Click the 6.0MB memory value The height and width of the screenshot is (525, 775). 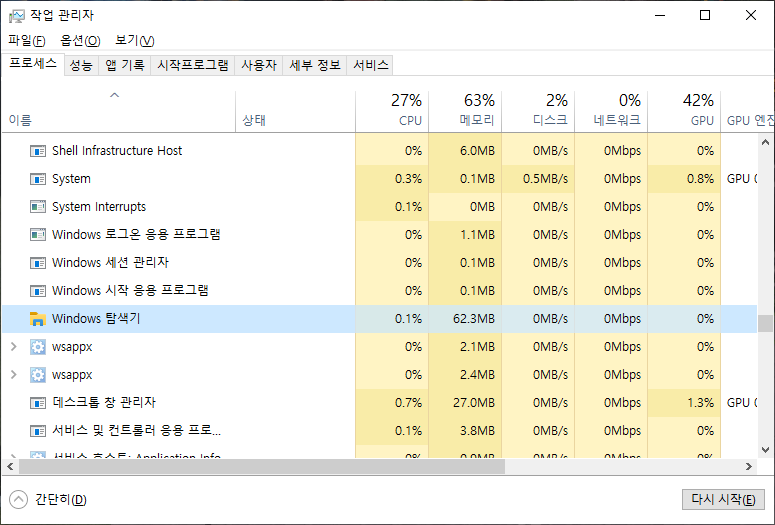[477, 151]
